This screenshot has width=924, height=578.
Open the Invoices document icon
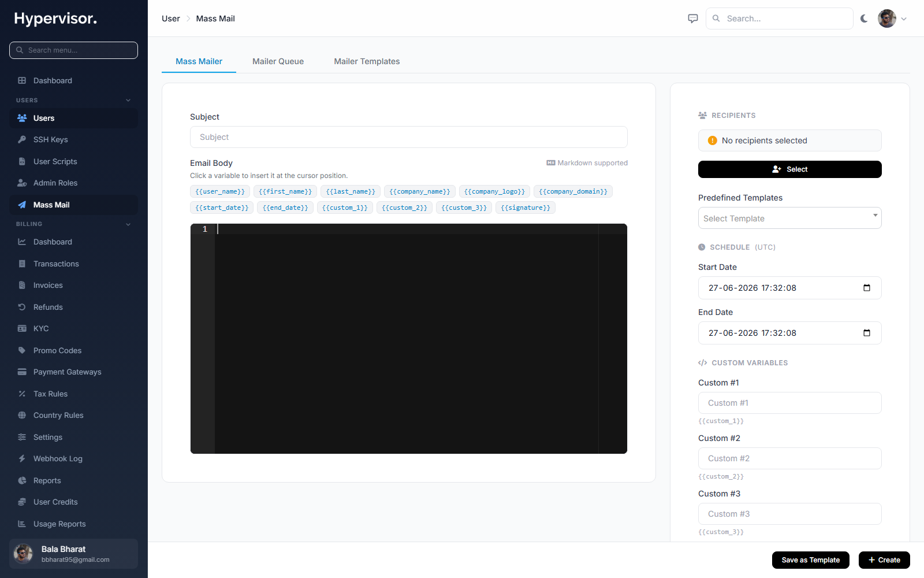click(x=22, y=285)
